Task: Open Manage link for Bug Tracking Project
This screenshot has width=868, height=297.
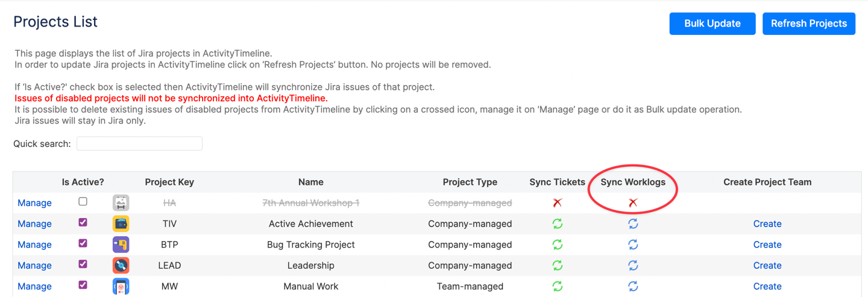Action: tap(34, 245)
